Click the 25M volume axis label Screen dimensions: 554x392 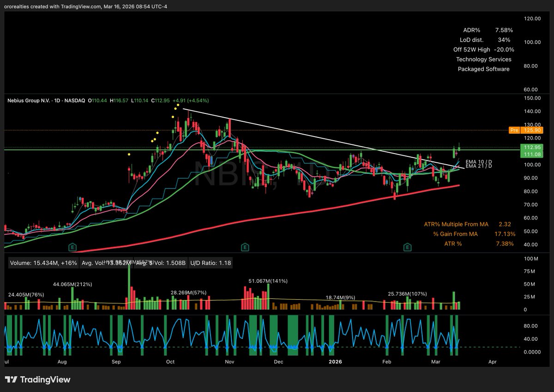[530, 297]
